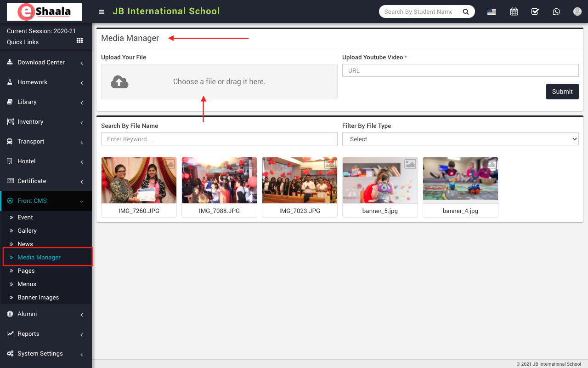The height and width of the screenshot is (368, 588).
Task: Collapse the Front CMS menu
Action: click(x=45, y=201)
